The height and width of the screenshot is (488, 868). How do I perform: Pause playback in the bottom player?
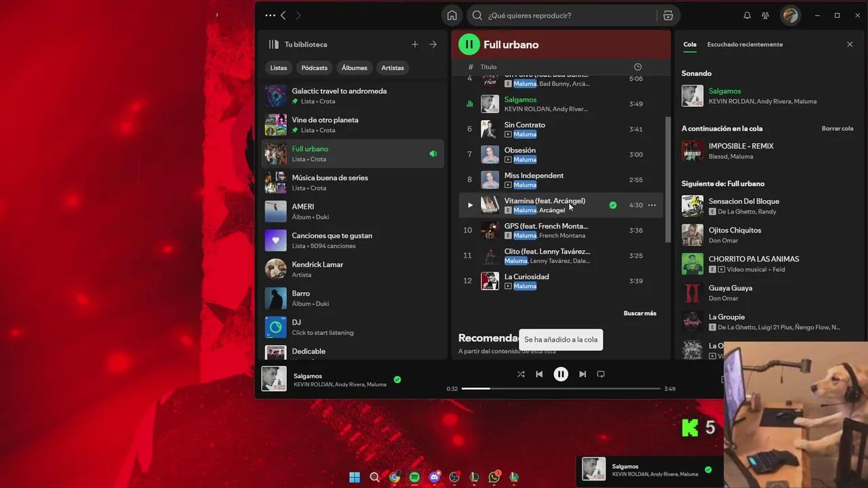coord(561,374)
